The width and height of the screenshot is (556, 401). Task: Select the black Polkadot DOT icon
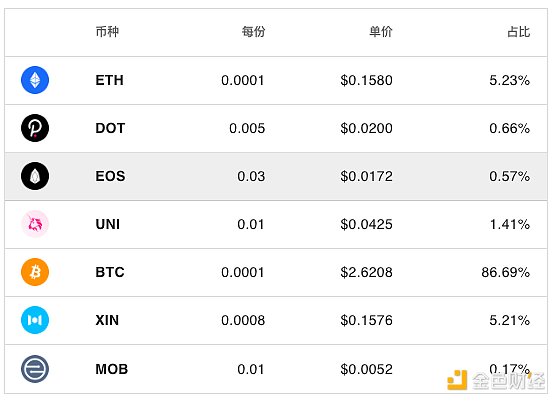point(35,128)
